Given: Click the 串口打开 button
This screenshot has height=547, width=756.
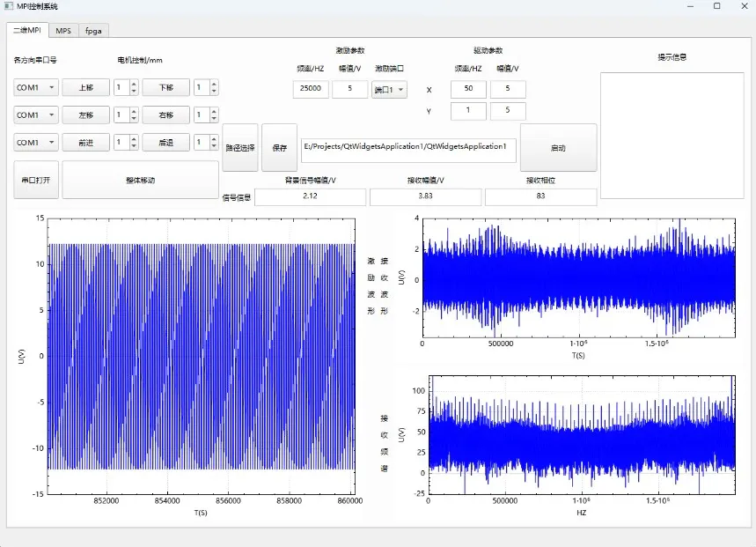Looking at the screenshot, I should [x=36, y=180].
